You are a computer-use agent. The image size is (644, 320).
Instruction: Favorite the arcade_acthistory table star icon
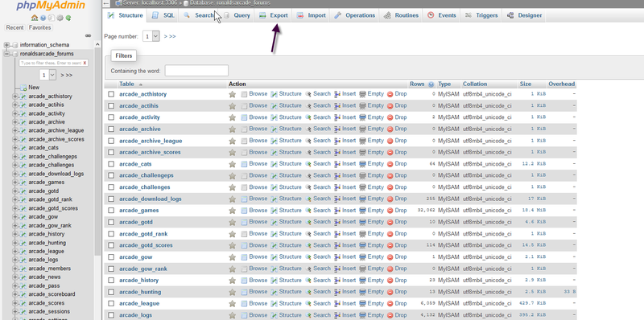(x=232, y=94)
